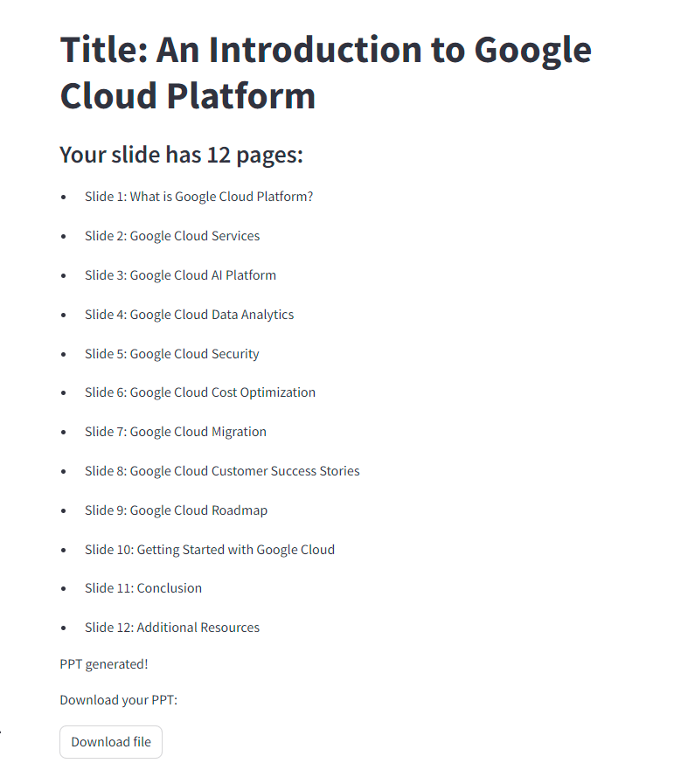
Task: Click 'Slide 11: Conclusion' item
Action: coord(143,588)
